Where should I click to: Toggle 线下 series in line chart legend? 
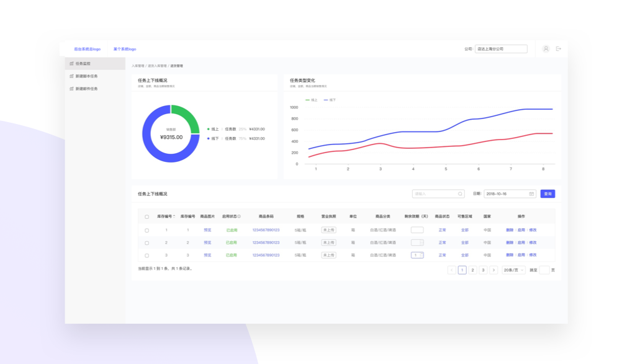coord(330,100)
